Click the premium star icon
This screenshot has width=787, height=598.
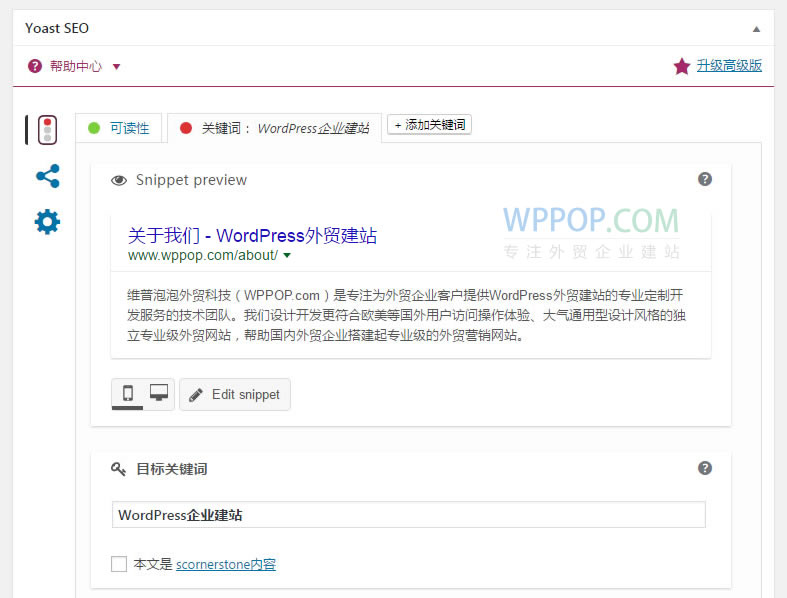(x=682, y=66)
